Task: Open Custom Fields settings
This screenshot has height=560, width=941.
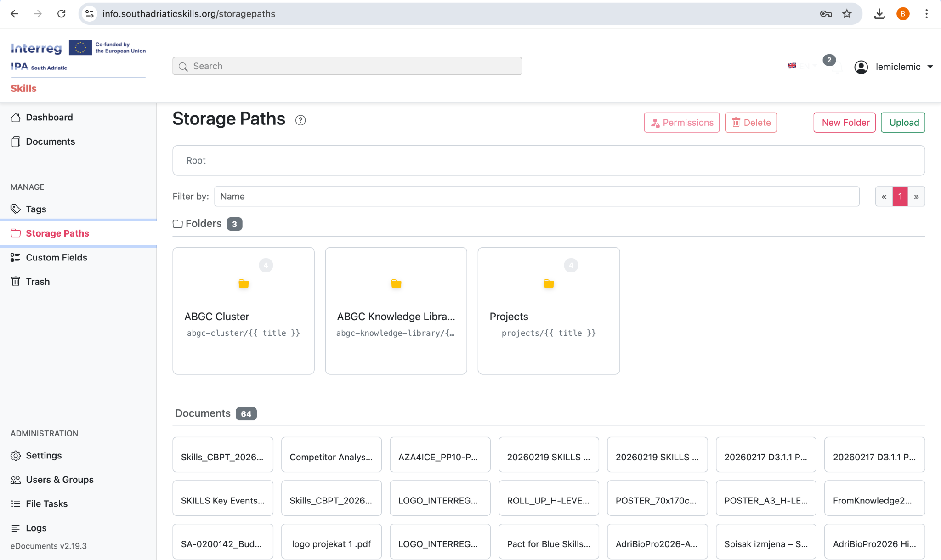Action: pos(56,257)
